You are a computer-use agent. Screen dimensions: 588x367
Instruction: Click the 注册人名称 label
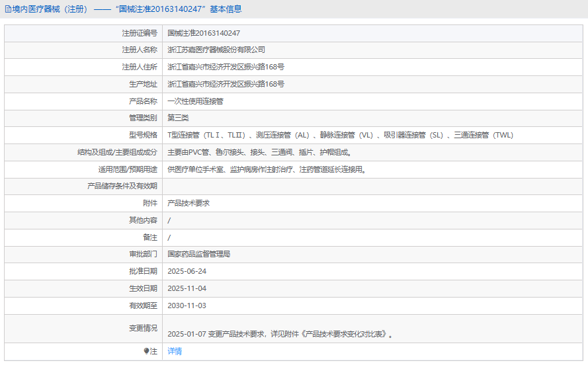coord(140,50)
